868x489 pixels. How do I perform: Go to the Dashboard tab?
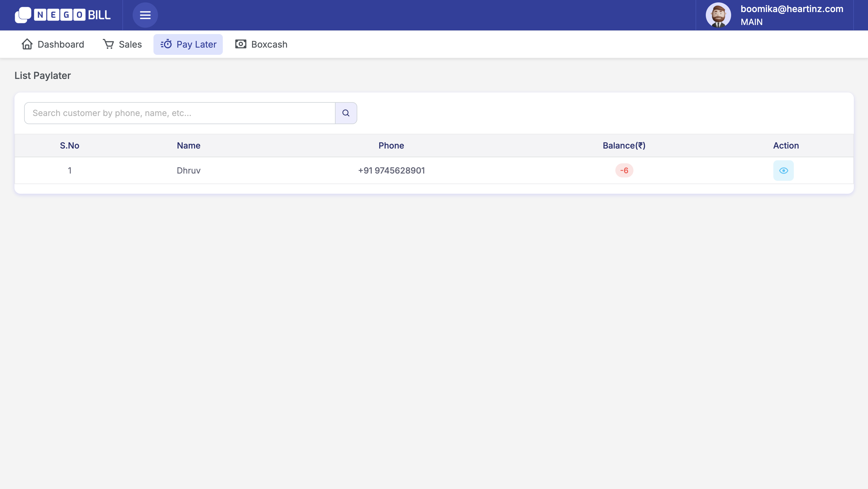click(x=53, y=45)
